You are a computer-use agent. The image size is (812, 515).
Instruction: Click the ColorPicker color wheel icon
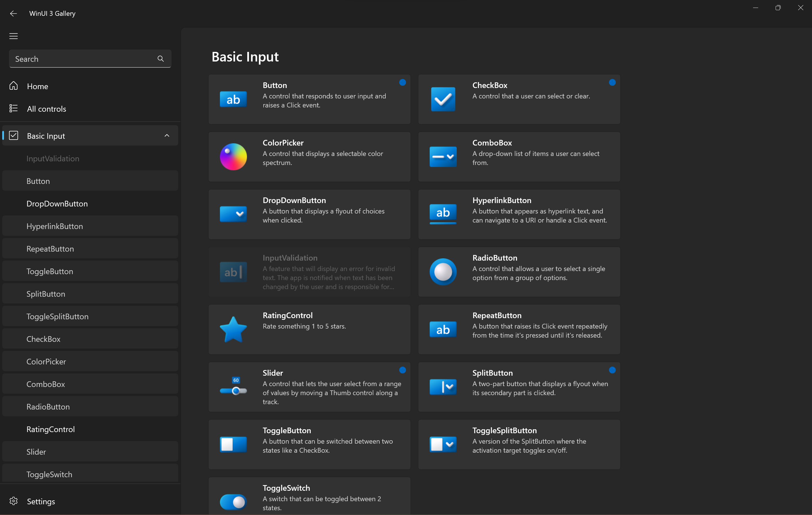point(233,157)
